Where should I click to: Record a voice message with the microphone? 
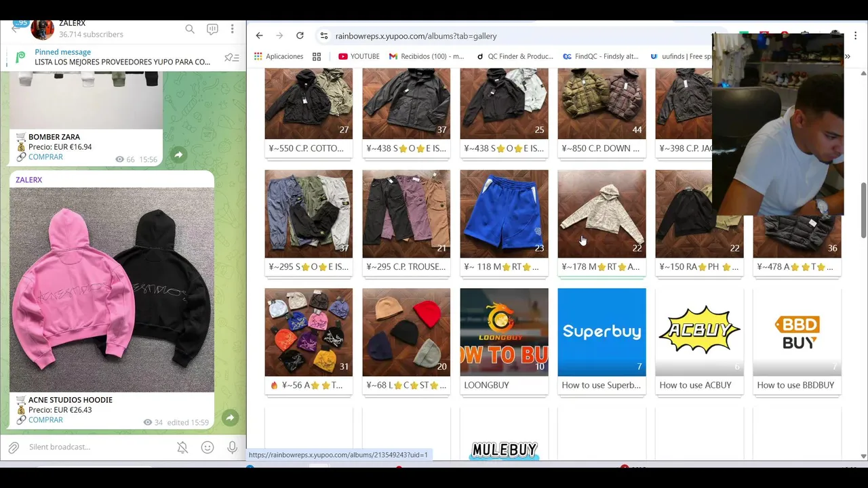pyautogui.click(x=232, y=447)
